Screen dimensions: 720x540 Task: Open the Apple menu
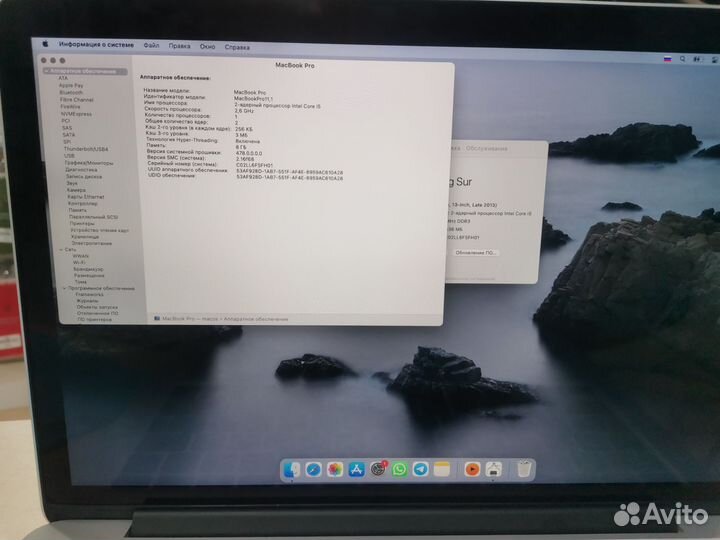[45, 44]
